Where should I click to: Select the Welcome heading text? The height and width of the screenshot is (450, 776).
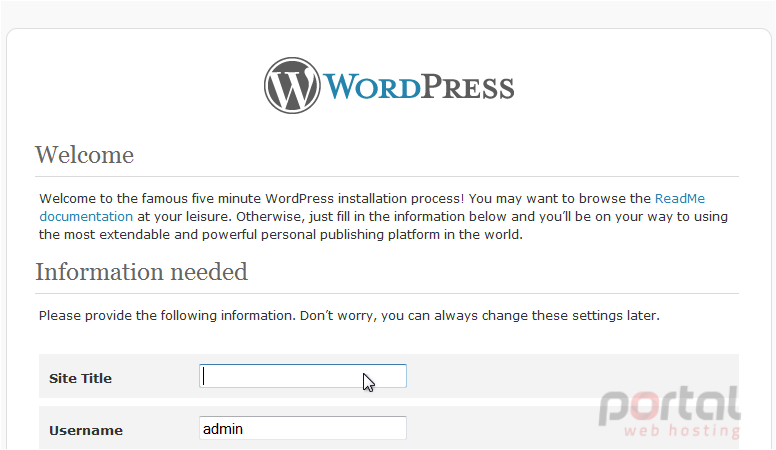point(85,155)
